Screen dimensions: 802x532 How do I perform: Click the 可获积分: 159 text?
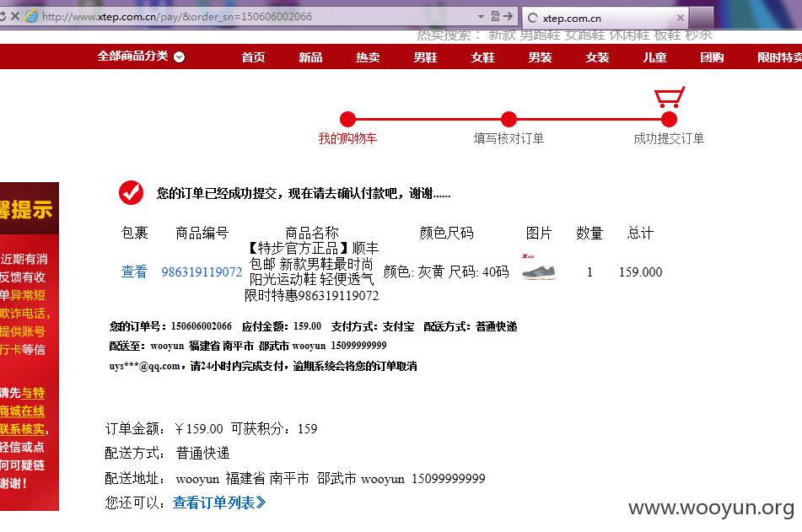(x=274, y=428)
